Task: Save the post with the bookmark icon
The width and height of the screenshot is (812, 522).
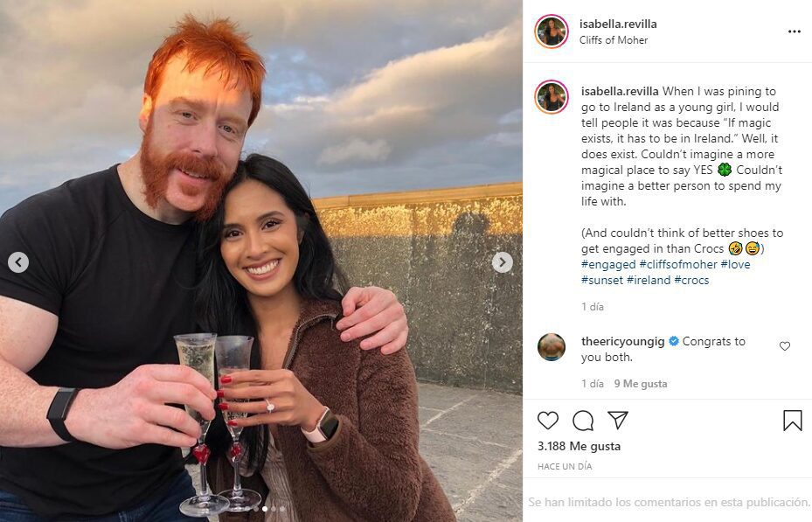Action: 792,421
